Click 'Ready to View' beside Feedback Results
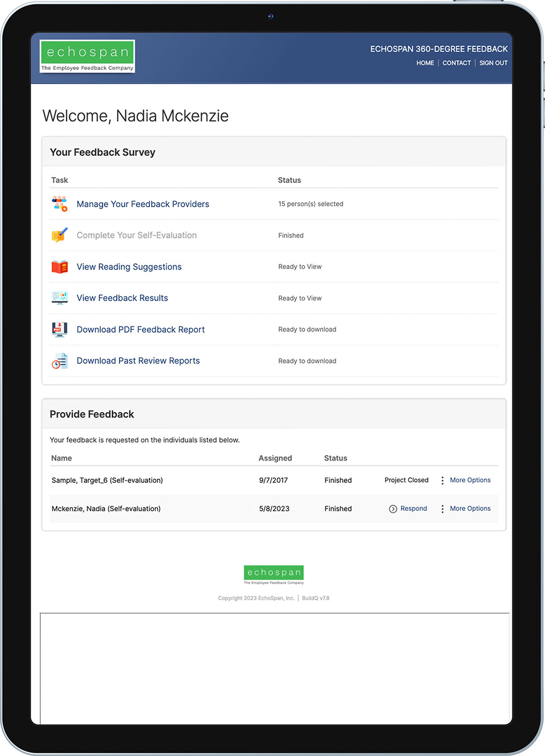 (x=300, y=298)
